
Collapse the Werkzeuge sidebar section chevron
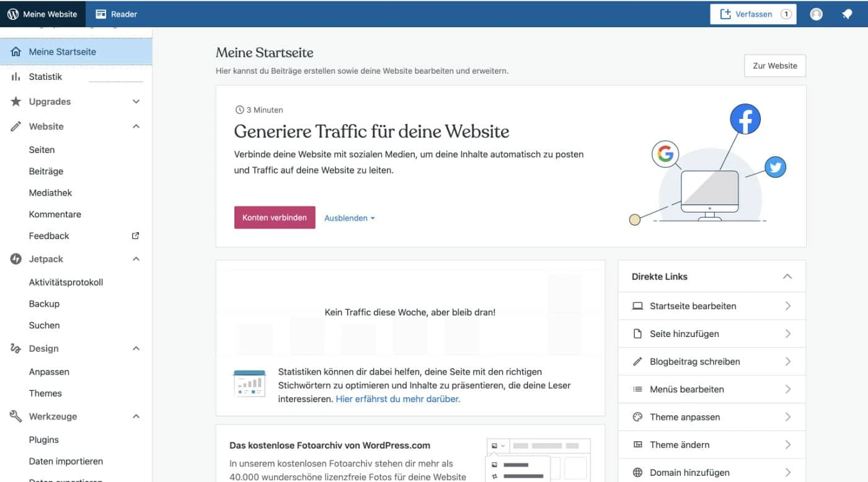[136, 416]
